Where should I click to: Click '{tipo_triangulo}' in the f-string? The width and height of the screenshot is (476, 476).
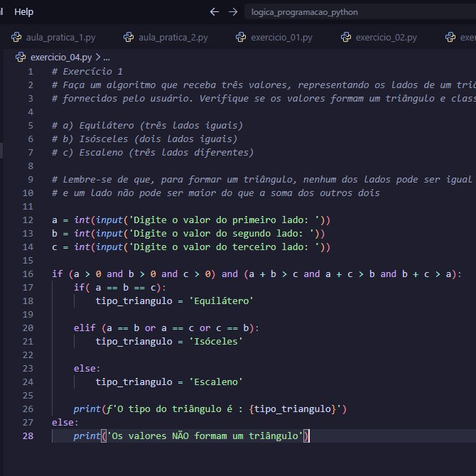pyautogui.click(x=293, y=409)
